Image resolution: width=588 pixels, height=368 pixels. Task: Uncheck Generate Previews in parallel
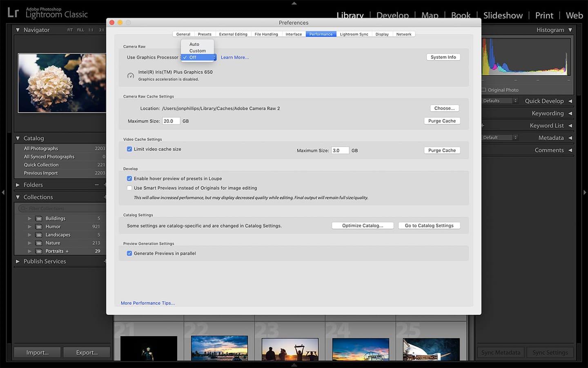tap(129, 254)
